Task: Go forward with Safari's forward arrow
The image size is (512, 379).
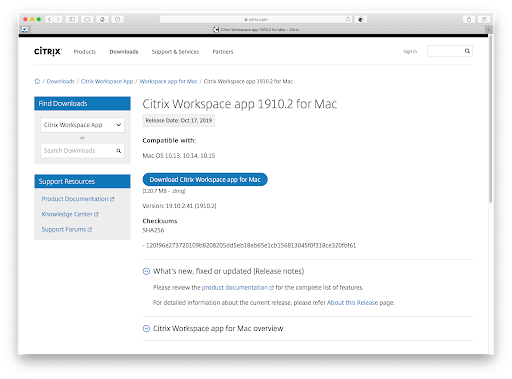Action: coord(58,19)
